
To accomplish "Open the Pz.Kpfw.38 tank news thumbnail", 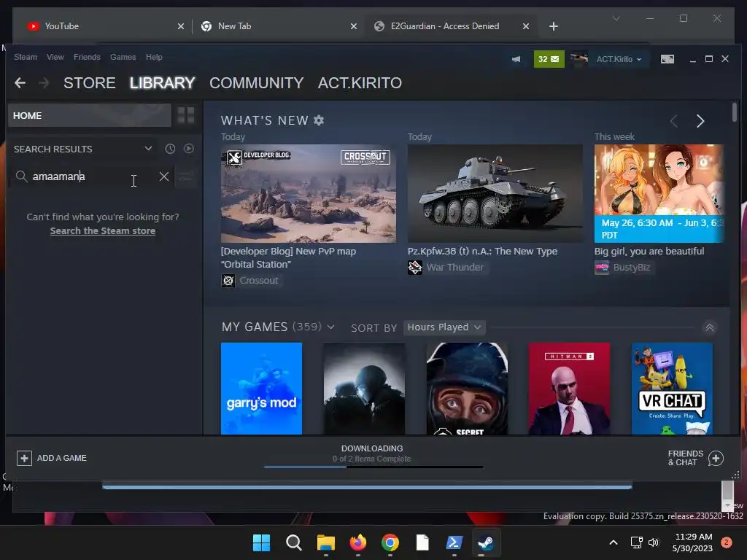I will click(495, 193).
